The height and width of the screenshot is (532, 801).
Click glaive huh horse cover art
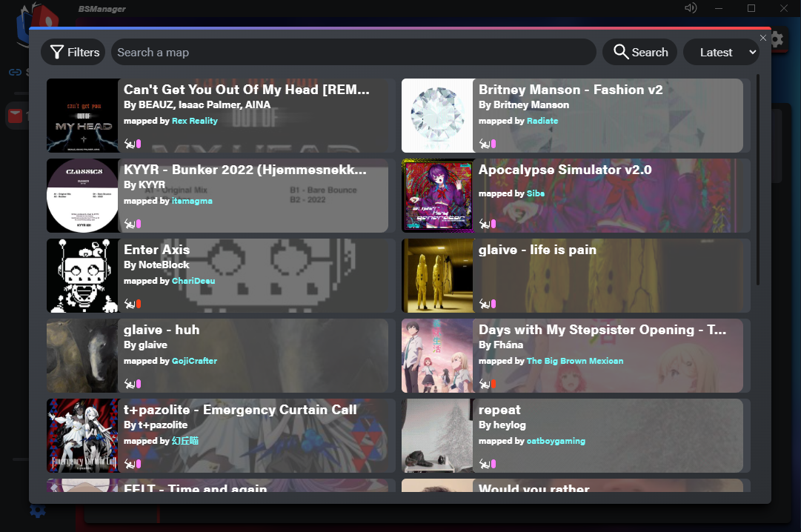pyautogui.click(x=83, y=356)
